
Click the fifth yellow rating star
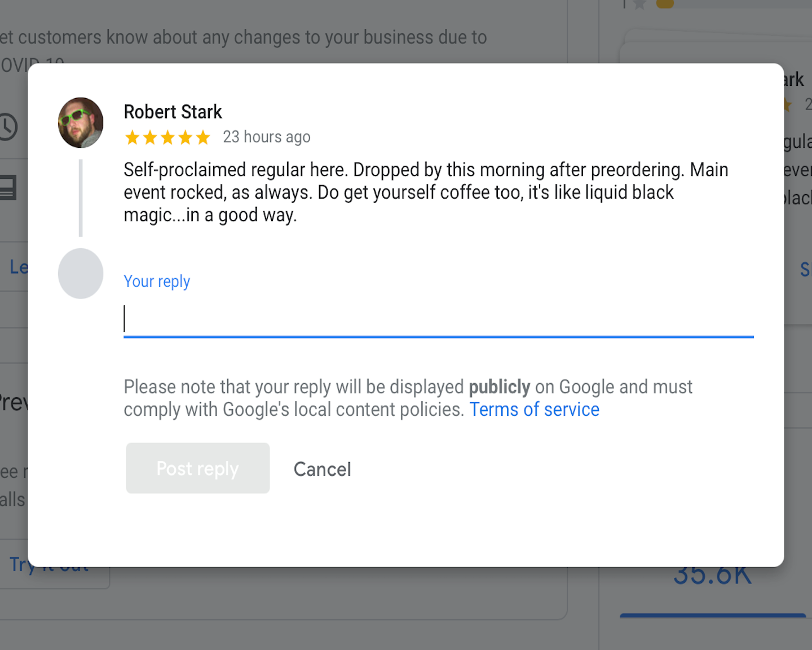[x=203, y=137]
